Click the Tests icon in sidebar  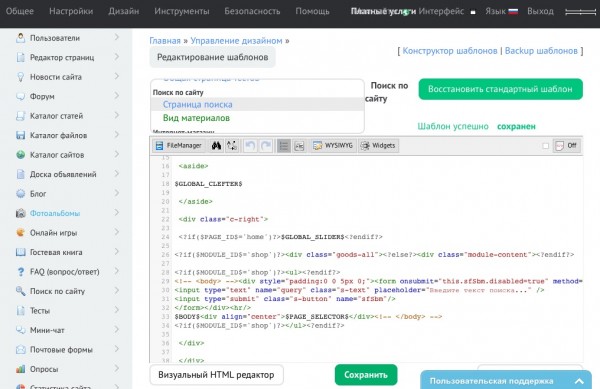pyautogui.click(x=21, y=311)
